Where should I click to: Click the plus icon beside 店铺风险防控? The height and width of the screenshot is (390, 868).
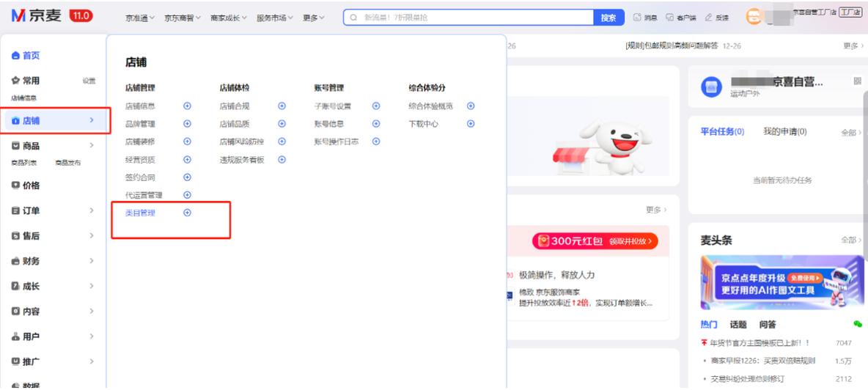click(x=282, y=141)
